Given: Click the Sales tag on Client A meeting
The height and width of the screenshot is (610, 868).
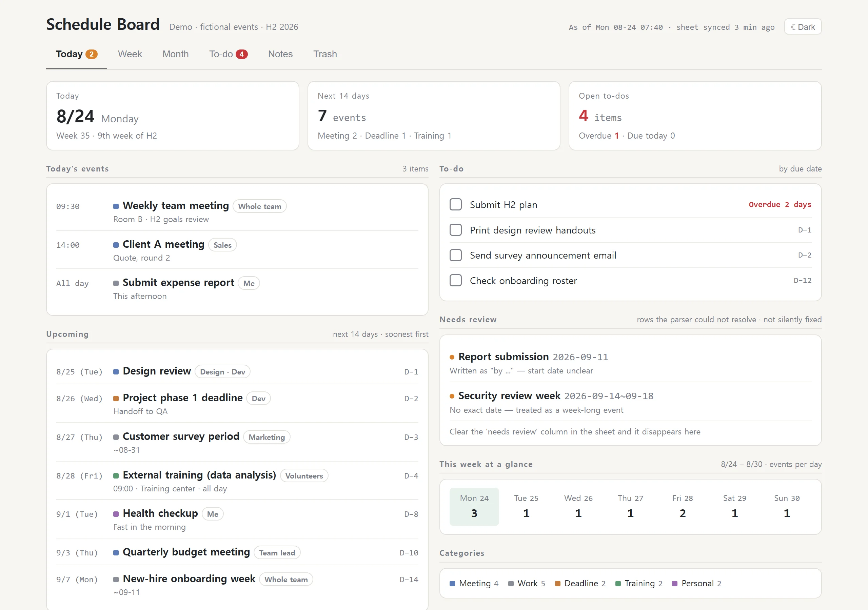Looking at the screenshot, I should point(222,245).
